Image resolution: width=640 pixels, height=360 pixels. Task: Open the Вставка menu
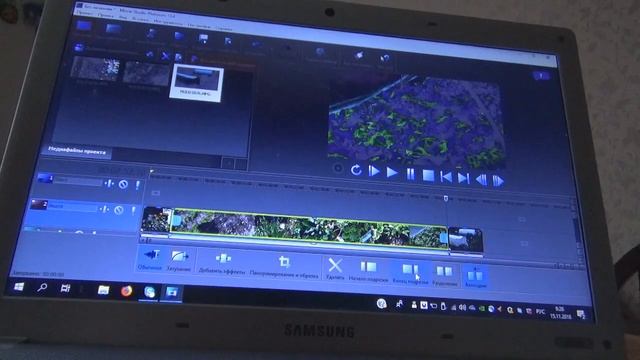(140, 20)
